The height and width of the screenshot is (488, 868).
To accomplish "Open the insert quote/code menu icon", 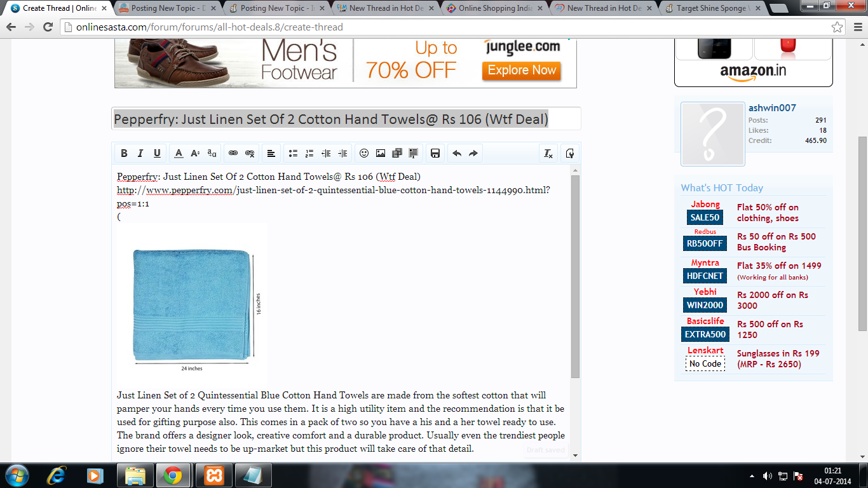I will pos(414,153).
